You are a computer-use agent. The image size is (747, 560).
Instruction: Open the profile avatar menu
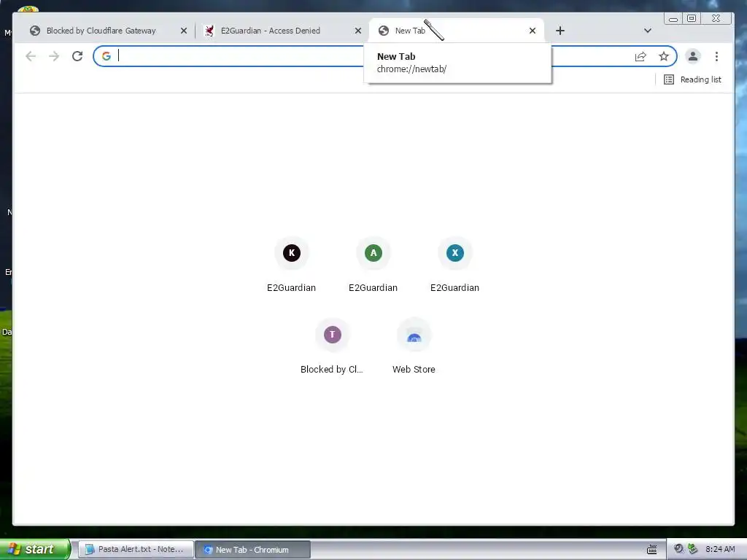(x=693, y=56)
